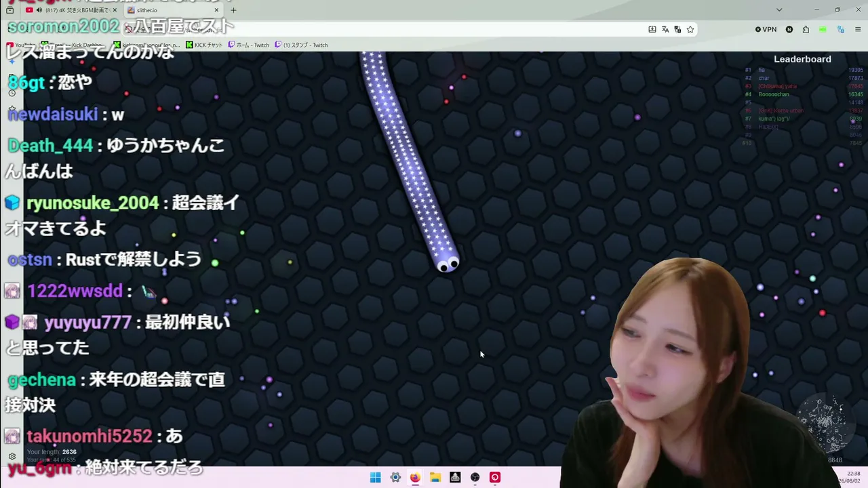Open the black N circle toolbar icon
Screen dimensions: 868x488
click(x=789, y=29)
